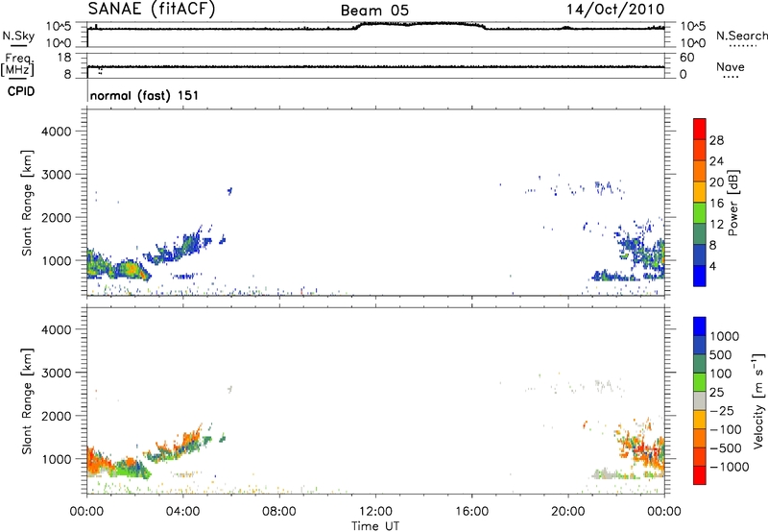This screenshot has height=532, width=768.
Task: Click the light green 12-16 dB power swatch
Action: click(700, 212)
